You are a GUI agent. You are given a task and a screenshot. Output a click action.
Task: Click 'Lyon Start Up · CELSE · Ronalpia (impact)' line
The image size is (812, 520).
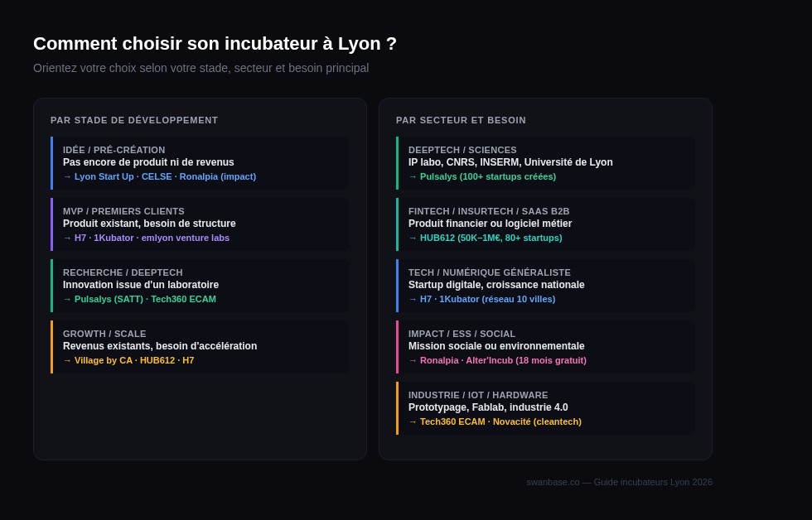pyautogui.click(x=159, y=176)
